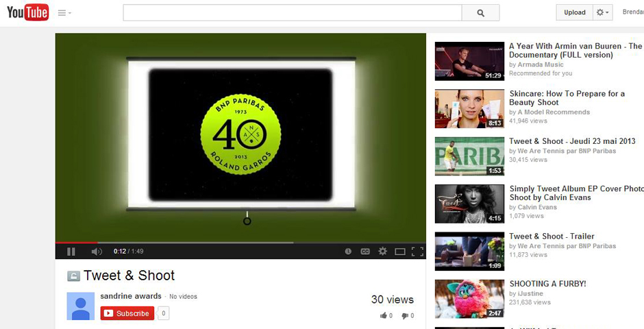Click 'by iJustine' uploader text
644x329 pixels.
pyautogui.click(x=526, y=293)
